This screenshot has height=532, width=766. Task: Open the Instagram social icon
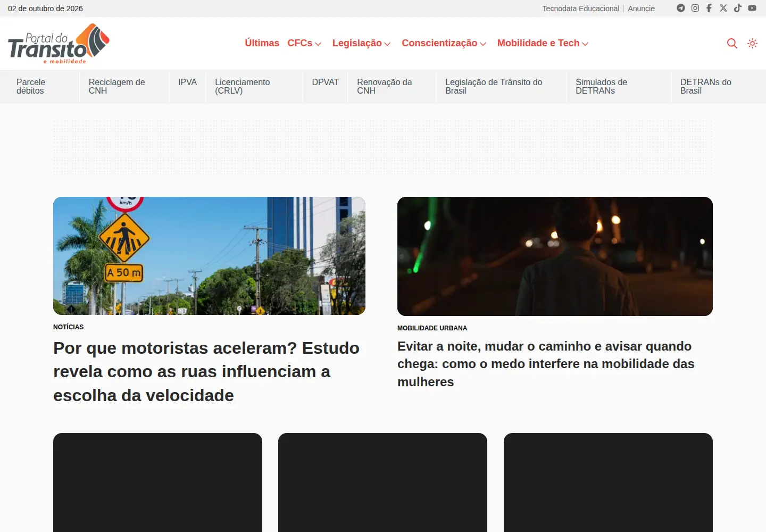click(x=695, y=8)
